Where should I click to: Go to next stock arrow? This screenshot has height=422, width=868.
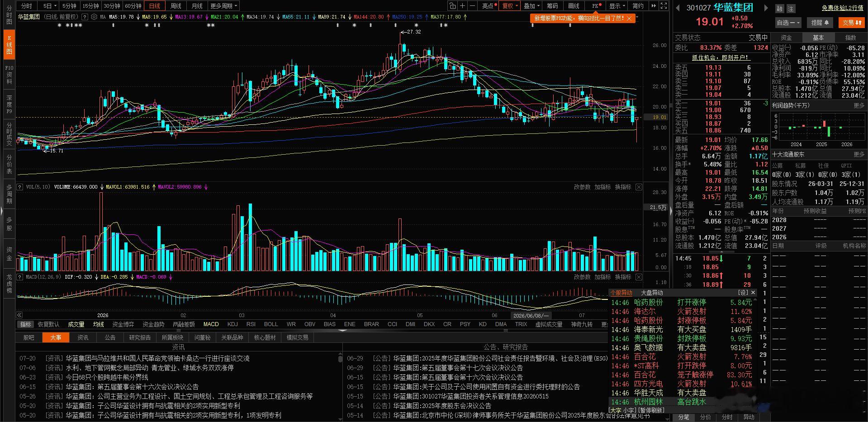click(x=766, y=8)
